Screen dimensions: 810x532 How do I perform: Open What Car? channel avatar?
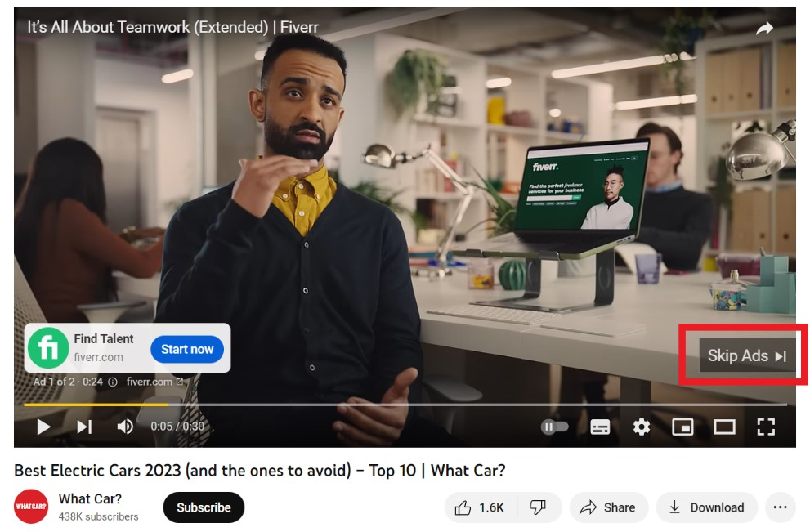tap(31, 507)
